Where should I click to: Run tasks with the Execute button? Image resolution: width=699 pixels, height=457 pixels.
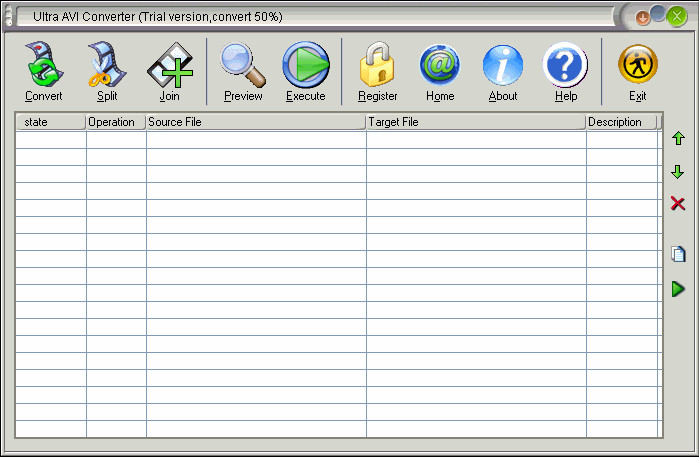pos(306,71)
